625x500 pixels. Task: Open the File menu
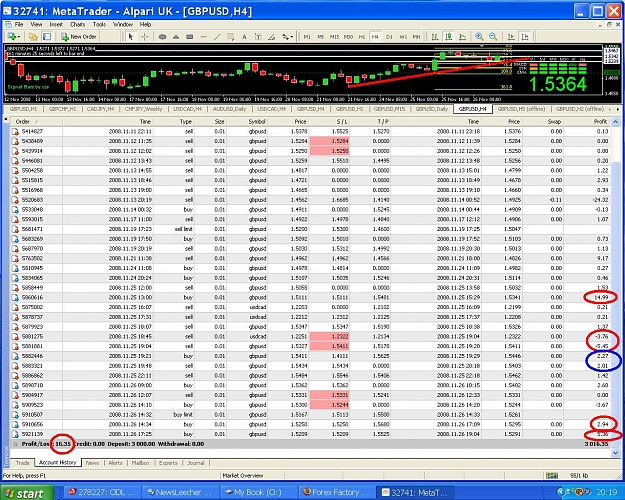point(19,24)
